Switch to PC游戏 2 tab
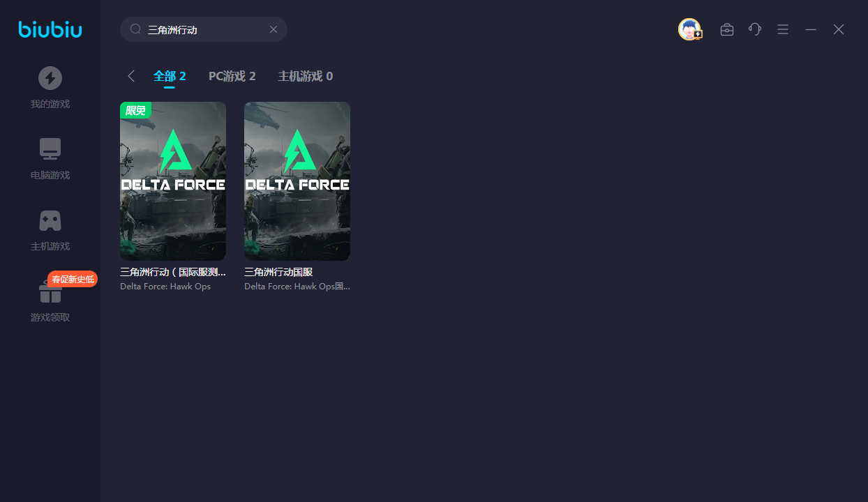Screen dimensions: 868x502 tap(232, 76)
